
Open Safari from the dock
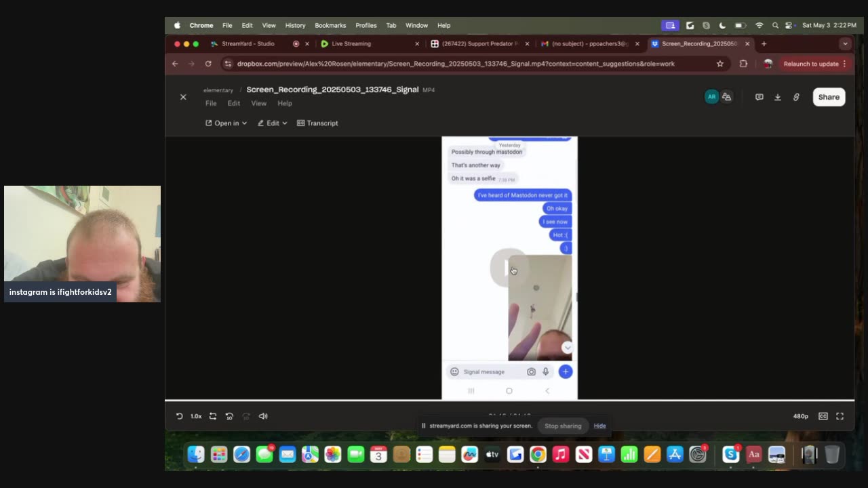click(x=241, y=454)
